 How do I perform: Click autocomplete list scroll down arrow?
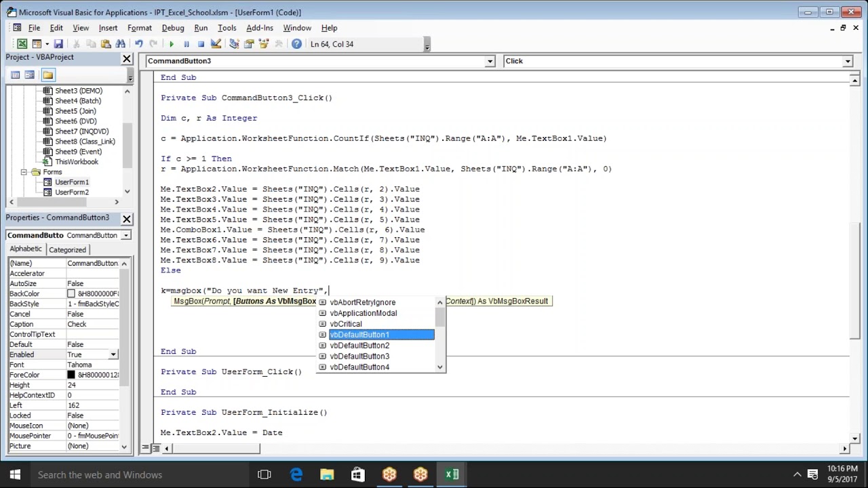(440, 367)
